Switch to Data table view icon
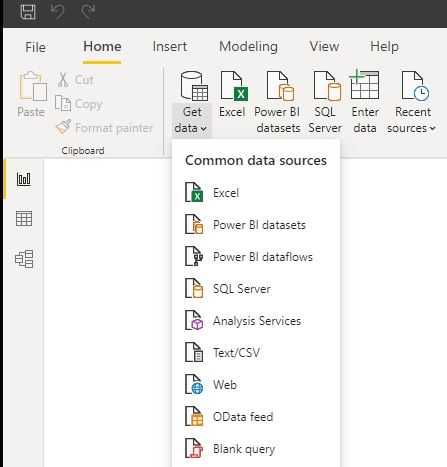This screenshot has height=467, width=447. coord(24,219)
